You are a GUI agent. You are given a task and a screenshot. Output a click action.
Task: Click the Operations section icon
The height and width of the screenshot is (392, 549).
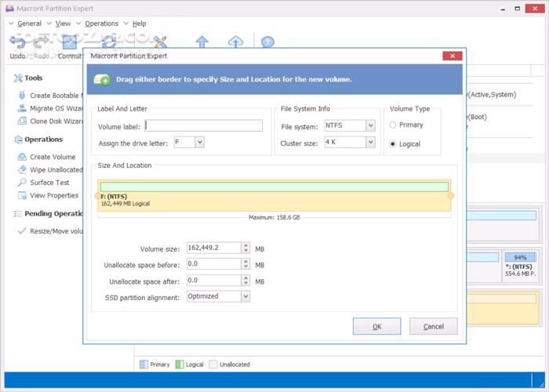[18, 140]
